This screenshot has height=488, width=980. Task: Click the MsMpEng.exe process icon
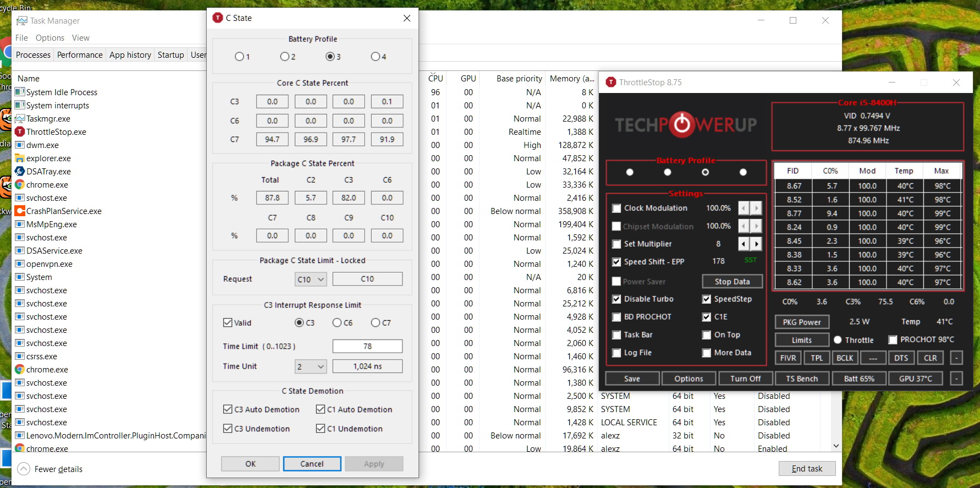coord(20,224)
